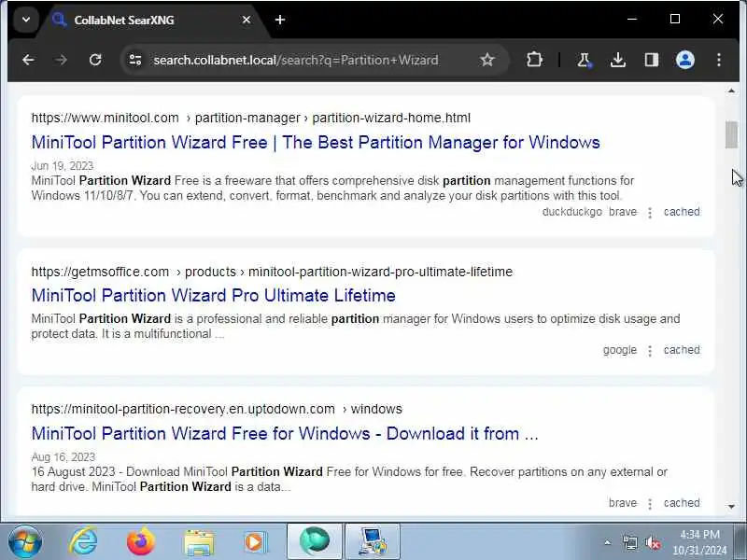Expand more options for uptodown.com result
This screenshot has height=560, width=747.
pyautogui.click(x=650, y=503)
